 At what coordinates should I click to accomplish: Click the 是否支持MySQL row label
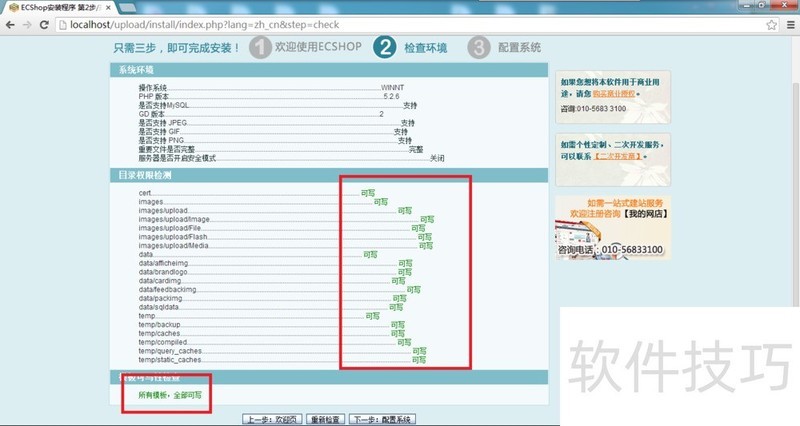click(163, 105)
